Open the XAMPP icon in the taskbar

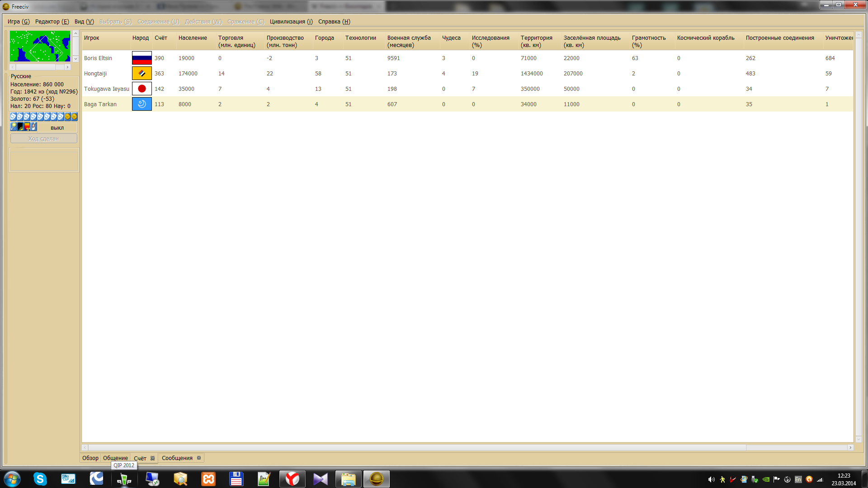click(208, 479)
